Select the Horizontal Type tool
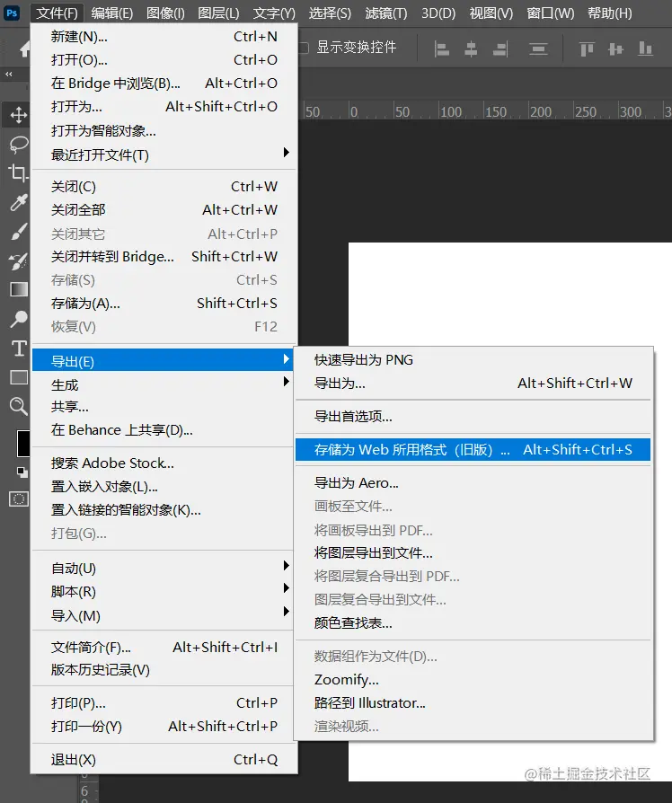The image size is (672, 803). click(x=19, y=349)
